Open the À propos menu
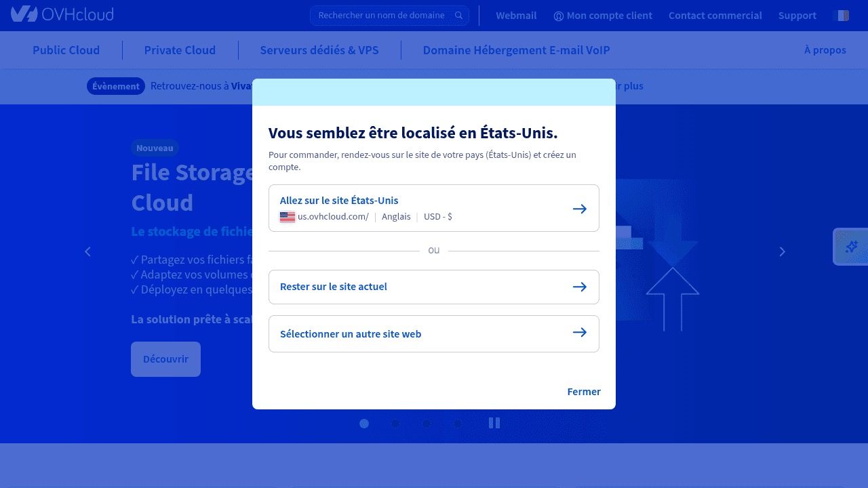The width and height of the screenshot is (868, 488). (825, 49)
